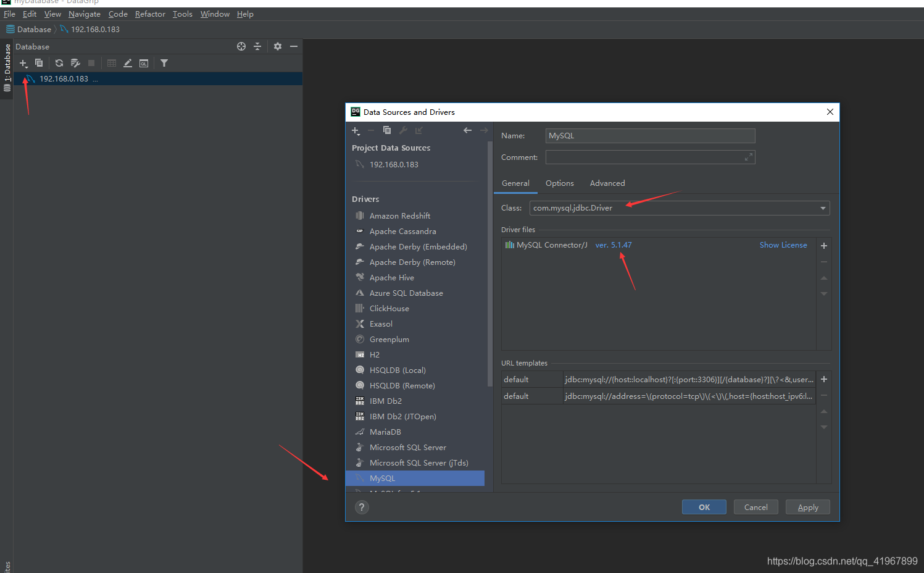
Task: Expand the Comment field with expand icon
Action: click(748, 157)
